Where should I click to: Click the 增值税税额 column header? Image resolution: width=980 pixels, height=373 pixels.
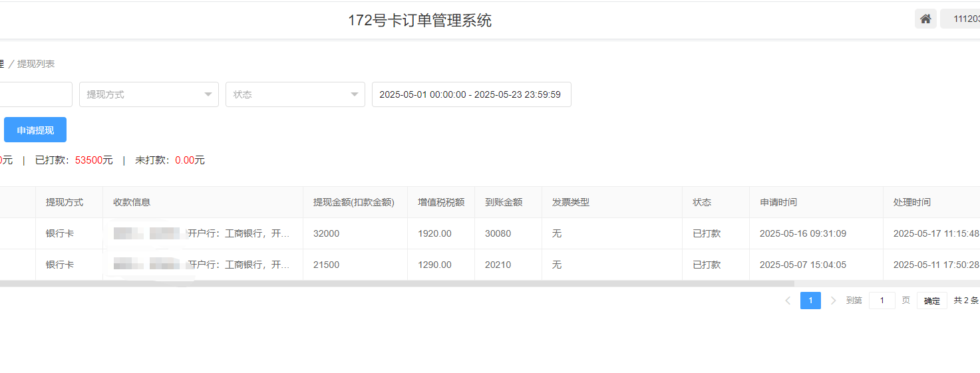click(441, 202)
